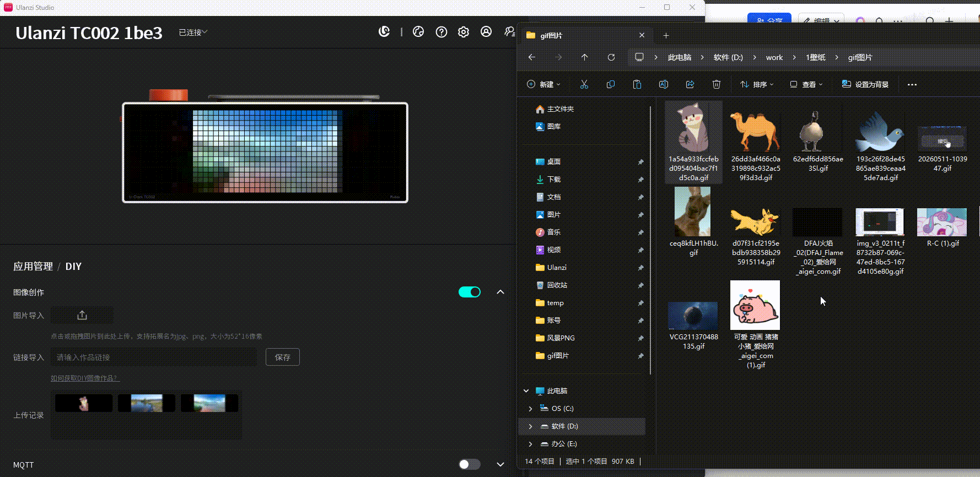Open the 如何获取DIY图像作品? link
This screenshot has width=980, height=477.
(85, 378)
